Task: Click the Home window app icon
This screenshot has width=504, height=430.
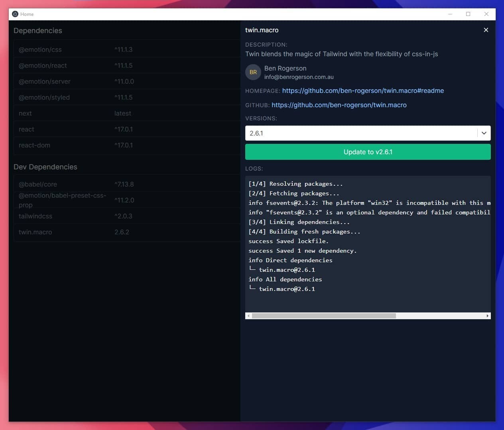Action: tap(15, 14)
